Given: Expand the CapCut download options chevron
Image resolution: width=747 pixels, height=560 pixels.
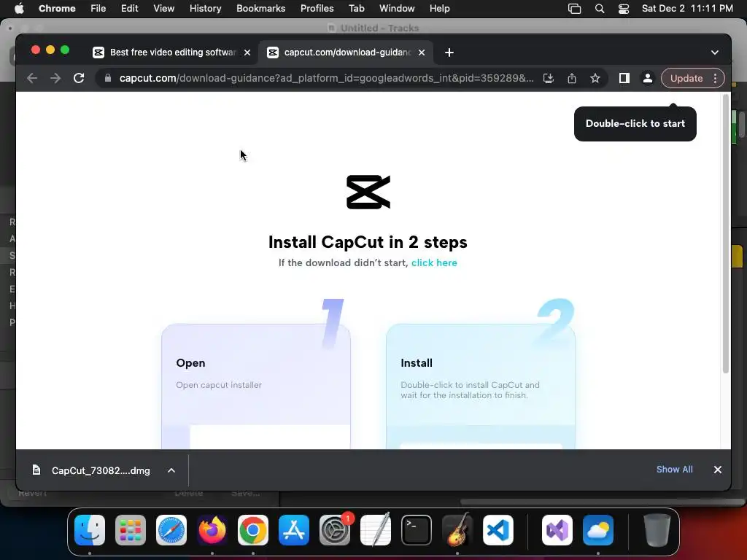Looking at the screenshot, I should [x=171, y=470].
